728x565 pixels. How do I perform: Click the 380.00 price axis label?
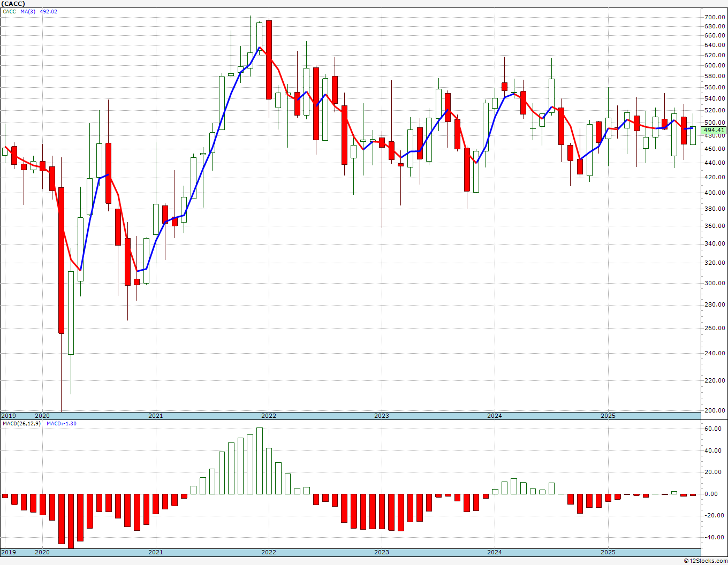715,209
